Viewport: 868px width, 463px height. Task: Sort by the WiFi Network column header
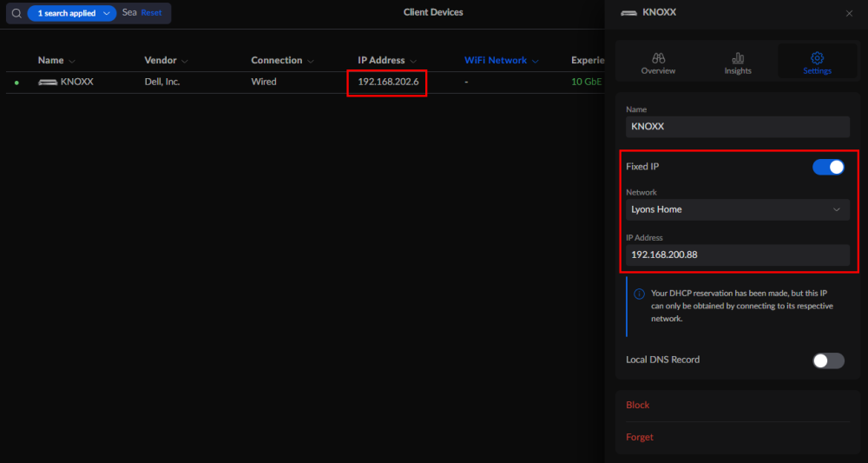coord(501,60)
